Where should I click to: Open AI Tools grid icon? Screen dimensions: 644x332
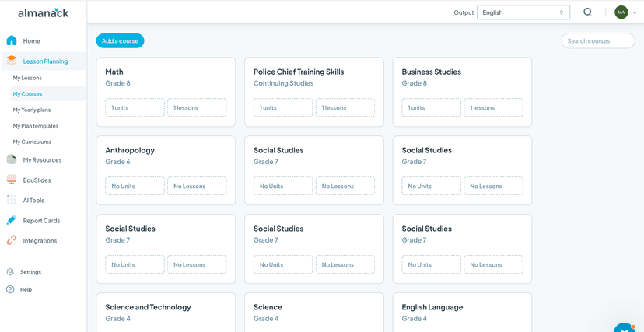pos(12,200)
